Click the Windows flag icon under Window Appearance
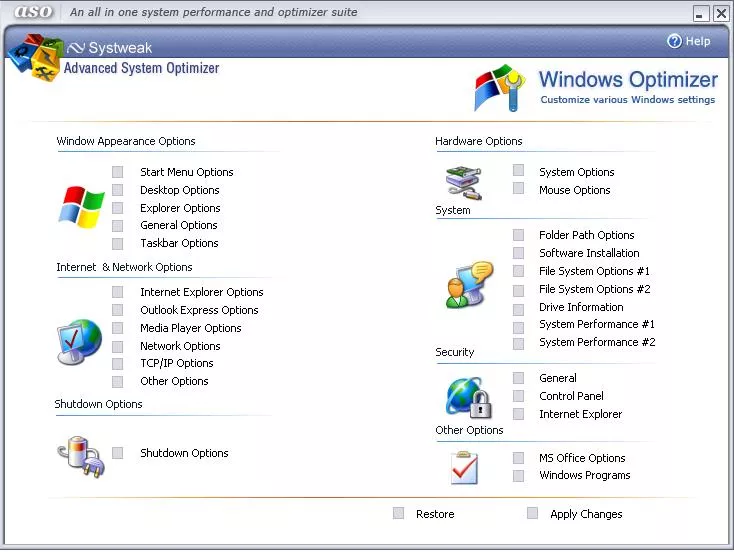734x552 pixels. [x=81, y=207]
